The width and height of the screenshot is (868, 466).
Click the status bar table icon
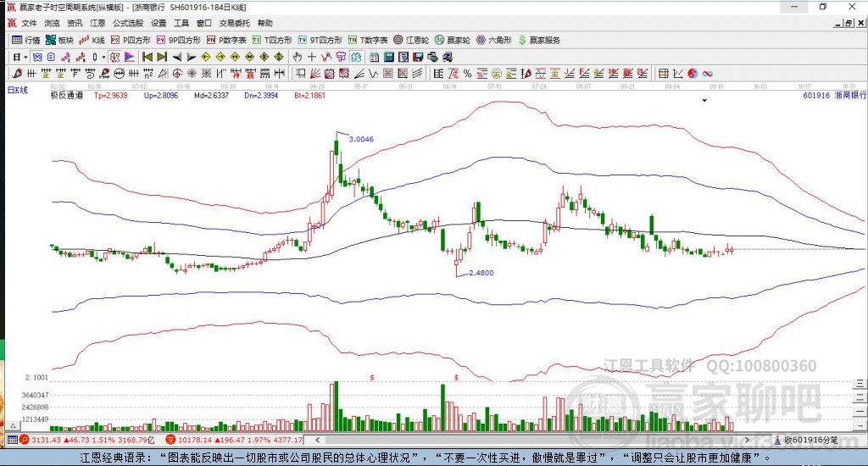click(12, 440)
